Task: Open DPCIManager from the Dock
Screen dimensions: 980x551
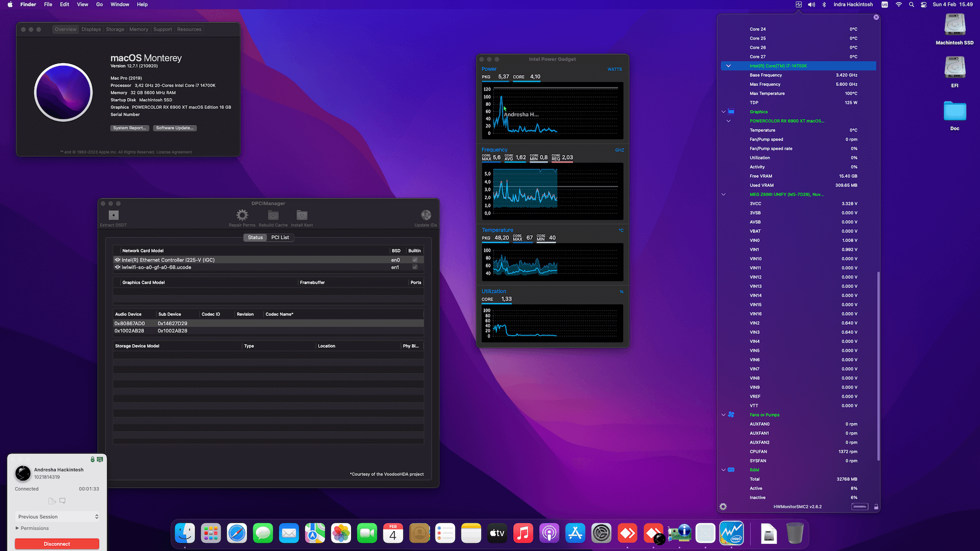Action: [x=679, y=533]
